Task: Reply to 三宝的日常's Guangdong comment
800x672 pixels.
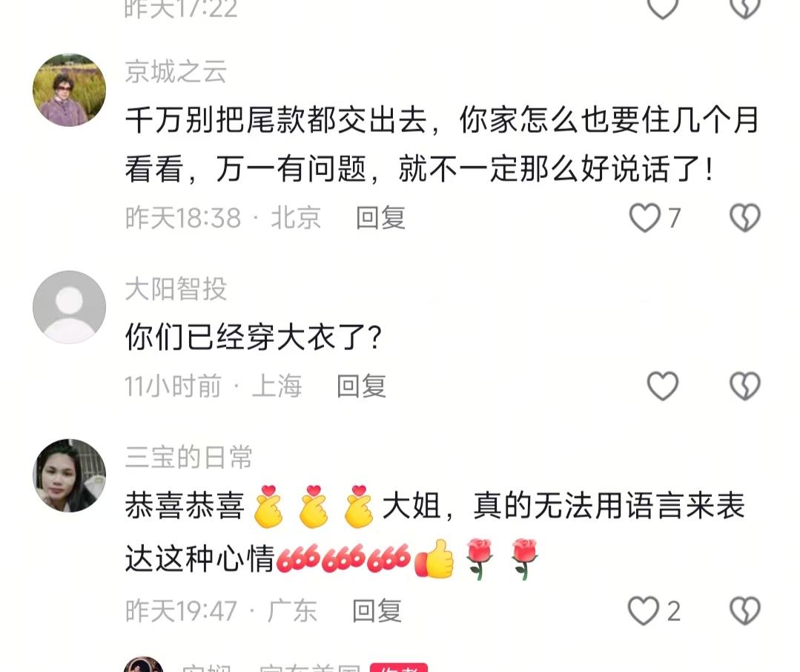Action: tap(377, 610)
